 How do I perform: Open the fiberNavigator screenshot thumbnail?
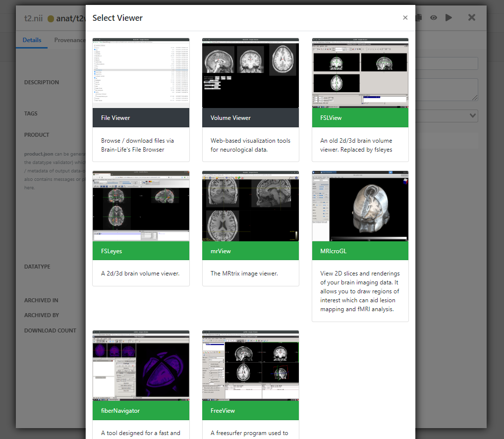coord(141,365)
